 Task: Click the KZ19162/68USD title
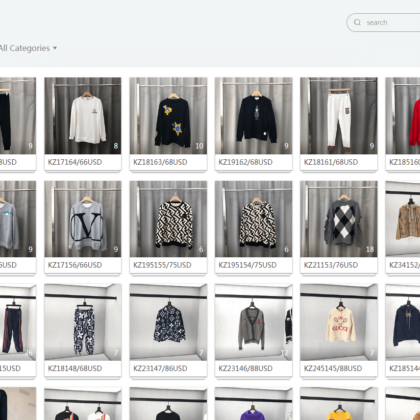click(246, 162)
